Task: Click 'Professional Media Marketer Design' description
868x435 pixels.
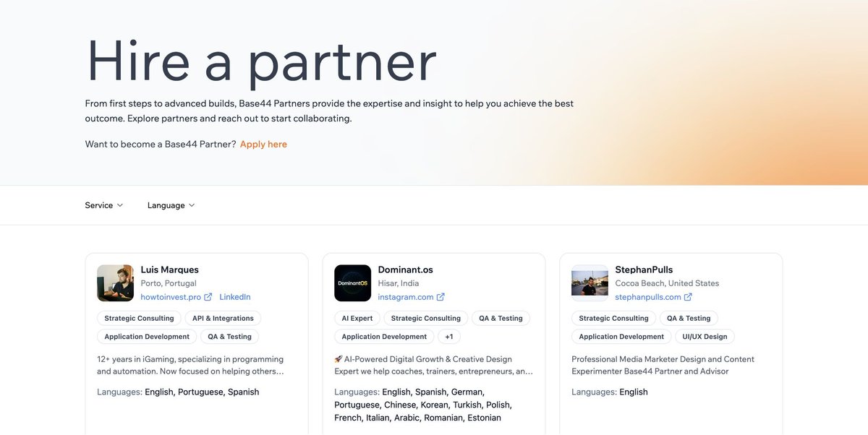Action: tap(663, 365)
